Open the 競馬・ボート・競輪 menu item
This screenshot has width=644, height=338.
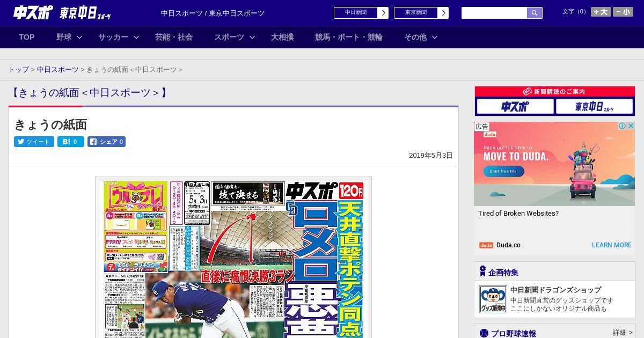pos(349,37)
